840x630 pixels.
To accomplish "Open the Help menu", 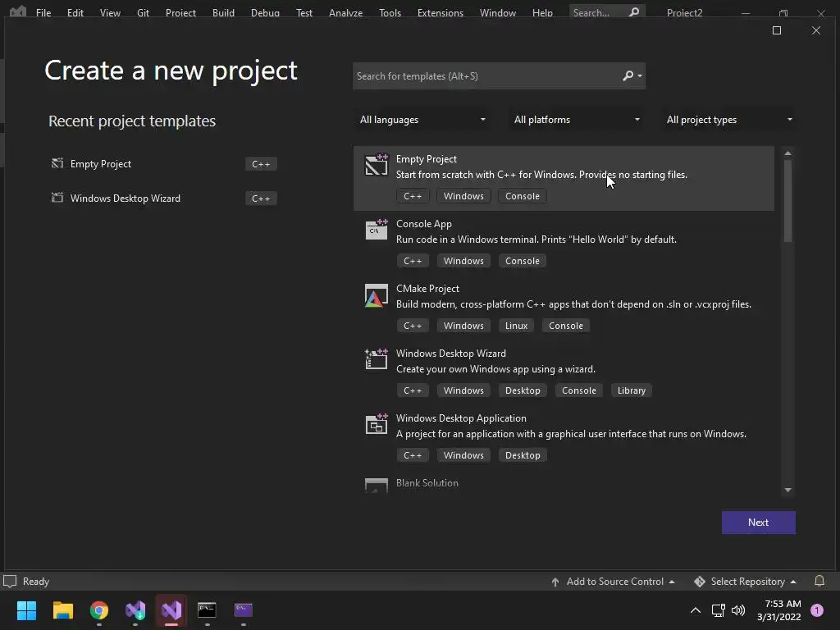I will tap(542, 12).
